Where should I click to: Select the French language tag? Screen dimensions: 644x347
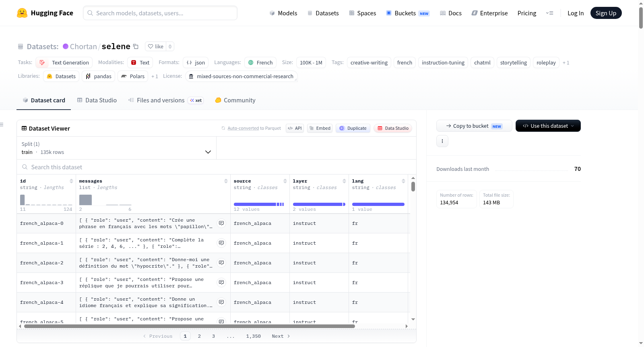click(260, 62)
